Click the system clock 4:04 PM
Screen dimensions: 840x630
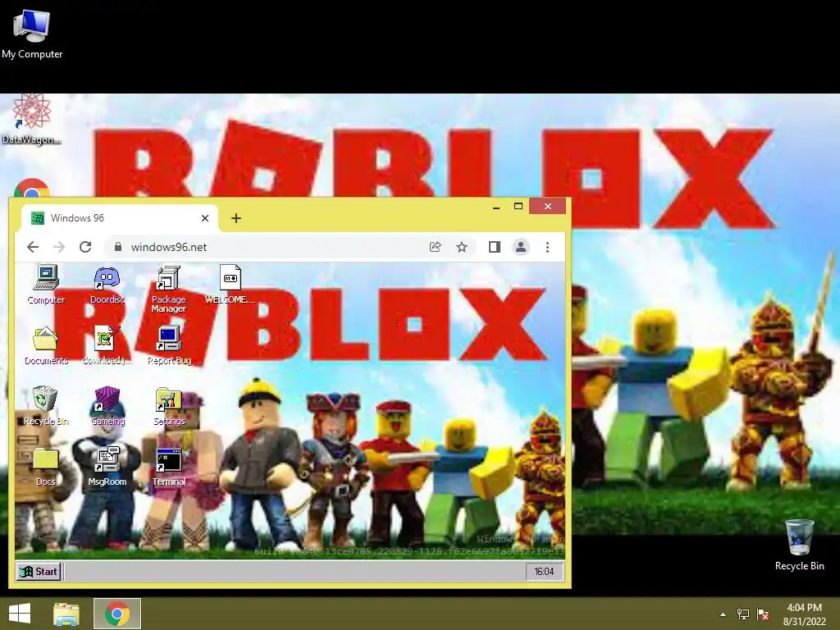804,614
